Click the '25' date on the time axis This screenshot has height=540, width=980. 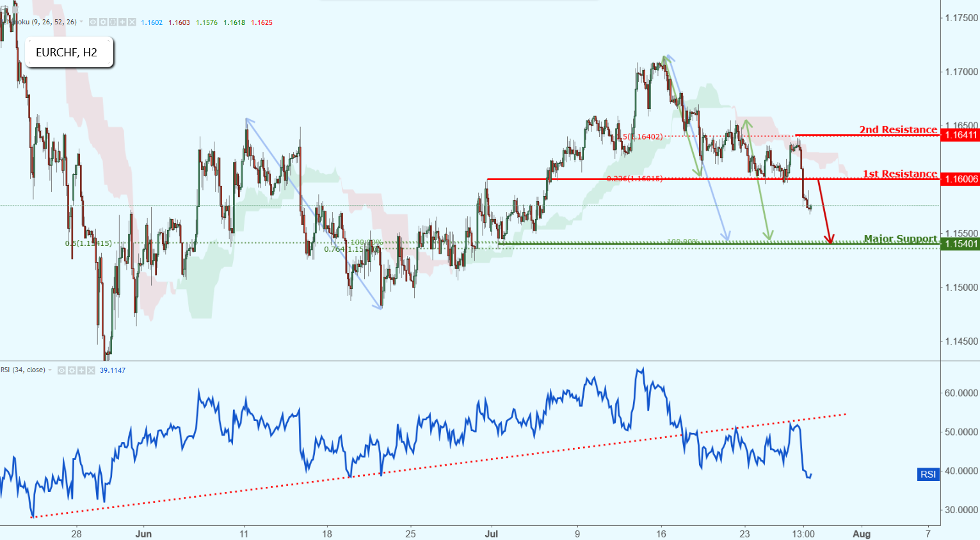click(x=410, y=534)
